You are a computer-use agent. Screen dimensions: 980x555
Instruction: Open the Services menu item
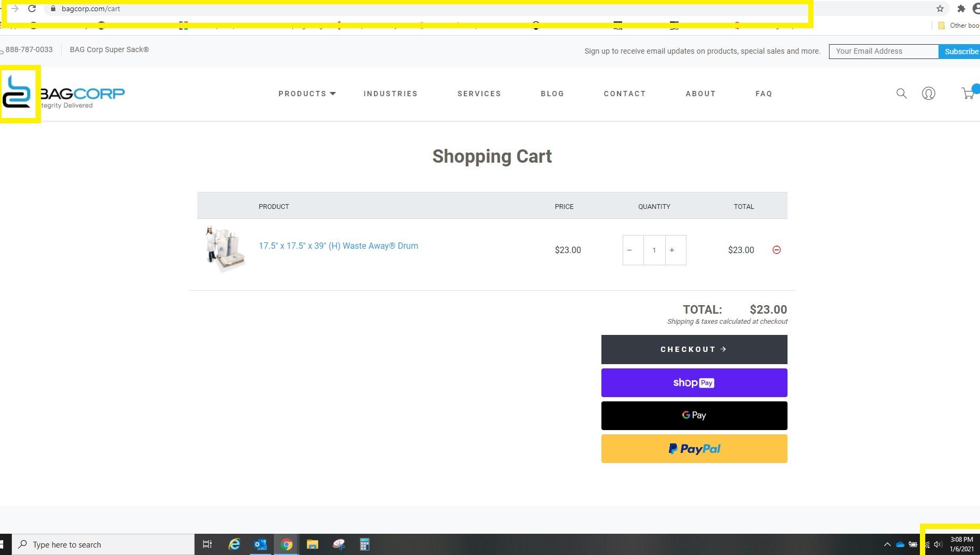479,94
